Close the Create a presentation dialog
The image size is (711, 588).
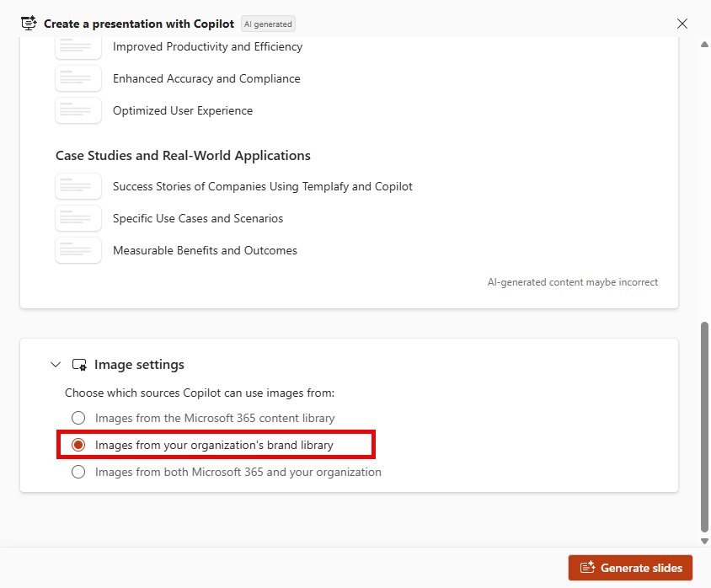click(682, 24)
